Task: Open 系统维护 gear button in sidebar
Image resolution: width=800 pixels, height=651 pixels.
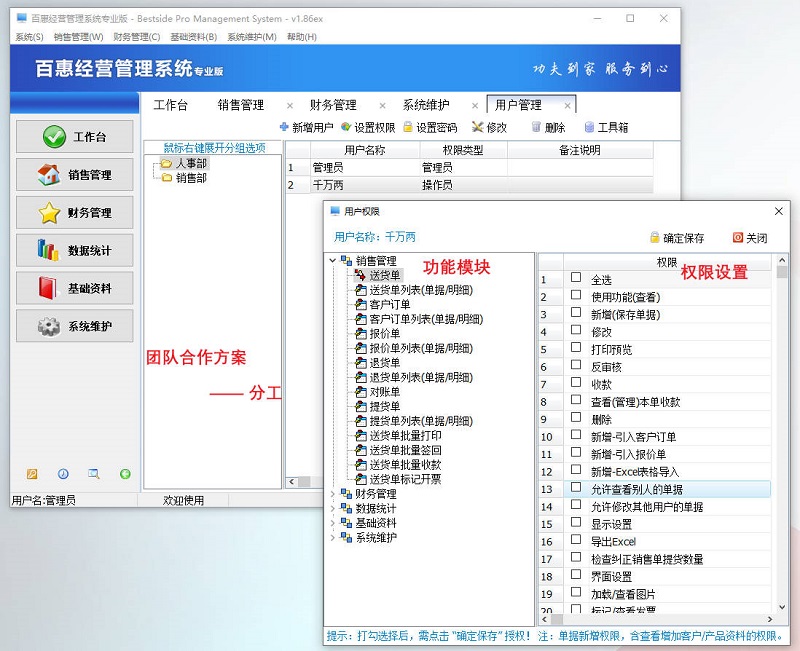Action: coord(74,326)
